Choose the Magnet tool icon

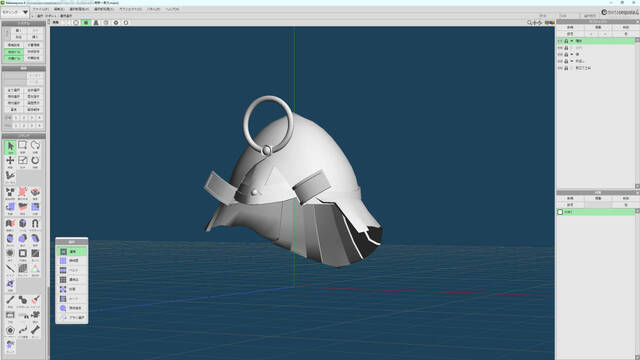35,224
